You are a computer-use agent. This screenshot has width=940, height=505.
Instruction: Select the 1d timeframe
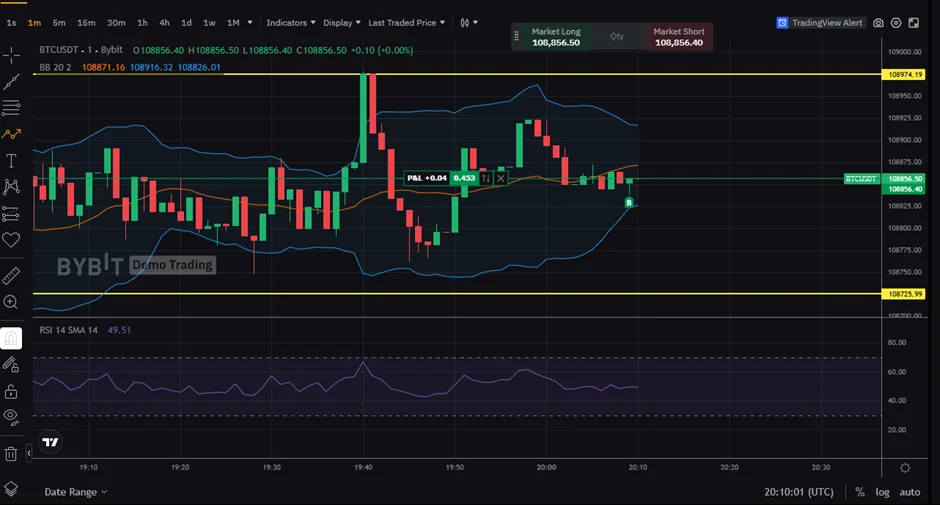click(x=186, y=23)
